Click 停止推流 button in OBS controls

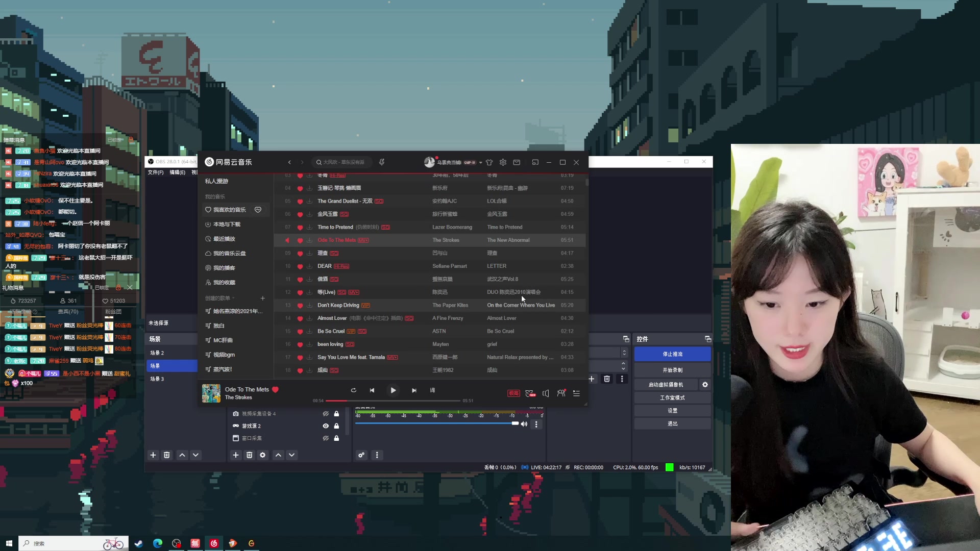click(672, 354)
